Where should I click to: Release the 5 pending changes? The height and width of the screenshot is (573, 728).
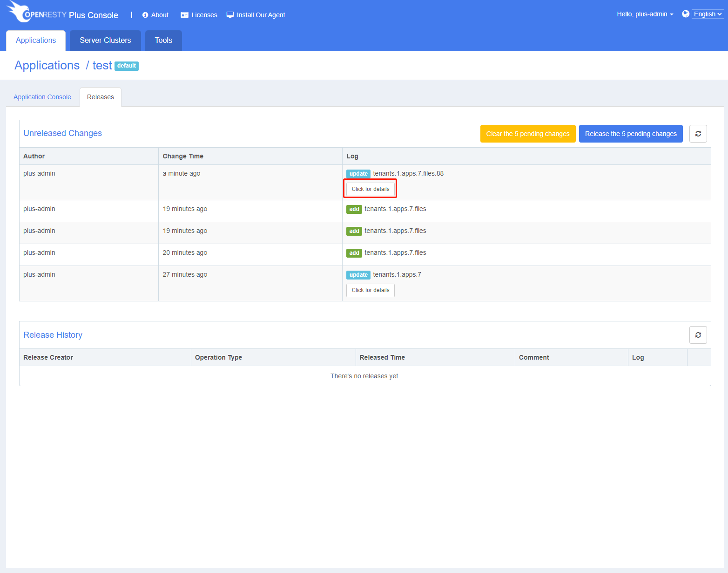point(631,134)
